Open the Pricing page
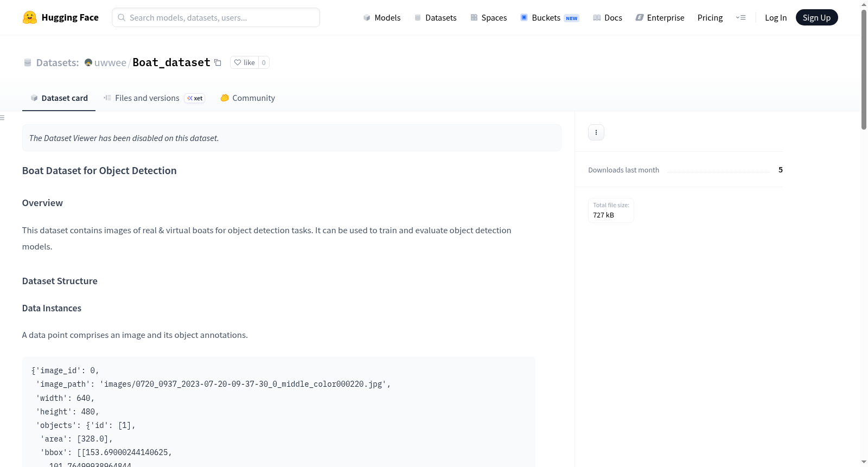Screen dimensions: 868x467 point(710,17)
